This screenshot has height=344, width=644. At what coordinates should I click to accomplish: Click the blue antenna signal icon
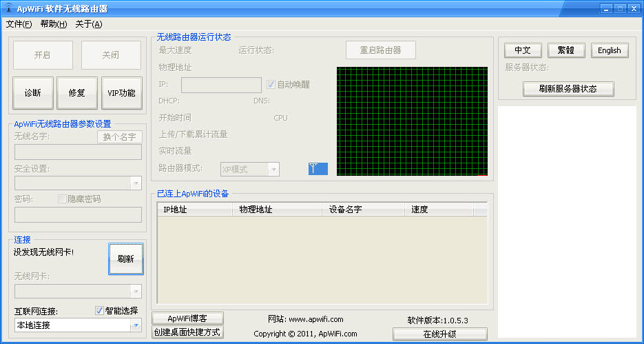point(318,168)
